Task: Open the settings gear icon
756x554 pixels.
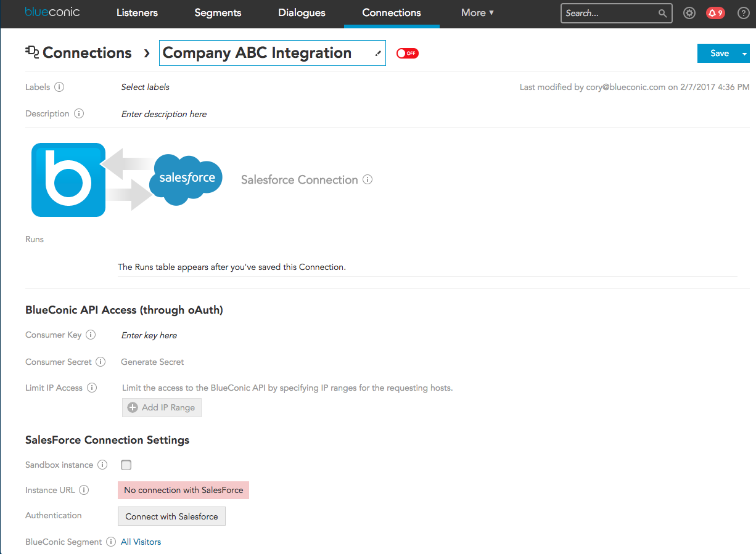Action: [x=689, y=13]
